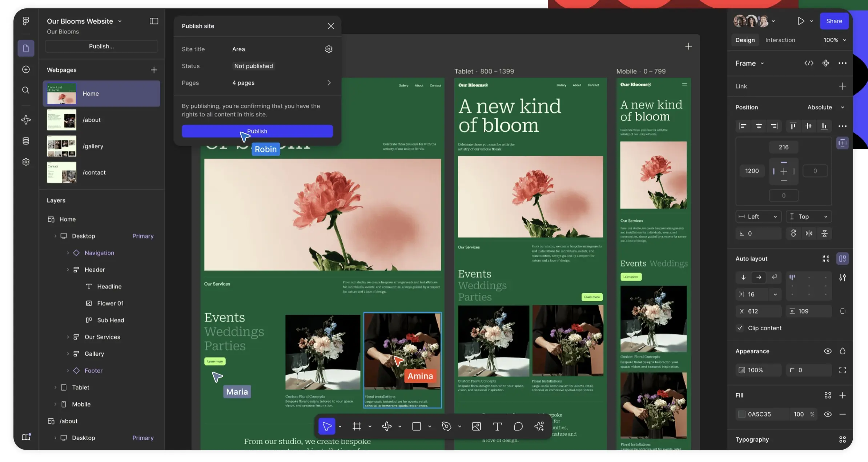Open the 100% zoom dropdown
Screen dimensions: 868x462
[x=835, y=40]
